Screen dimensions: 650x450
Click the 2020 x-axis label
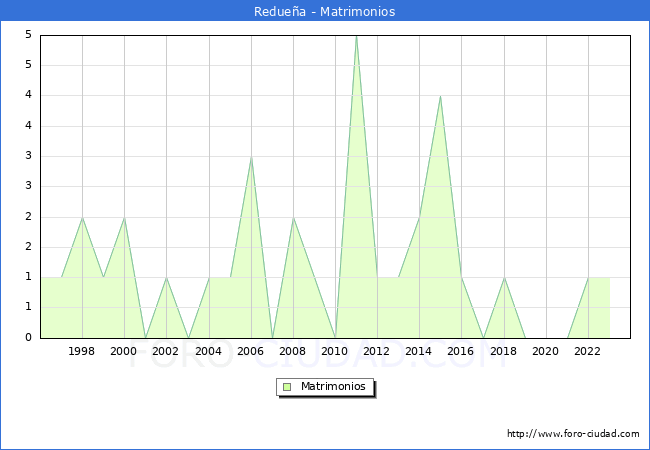click(545, 352)
